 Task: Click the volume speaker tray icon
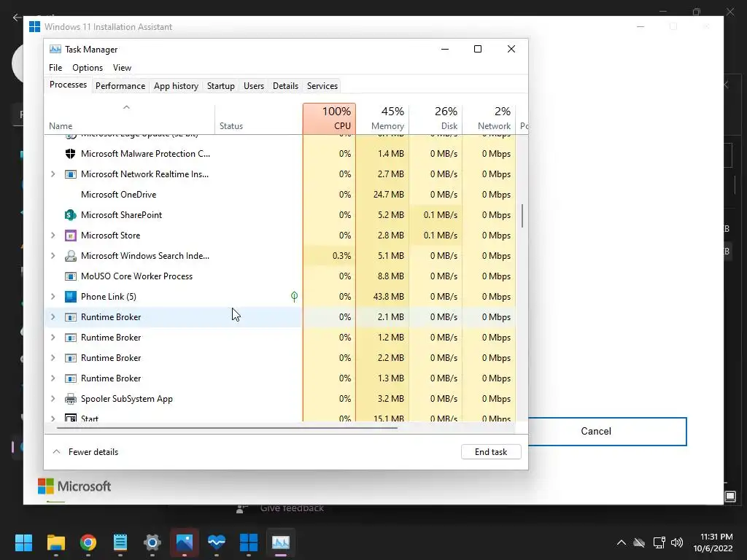(677, 542)
